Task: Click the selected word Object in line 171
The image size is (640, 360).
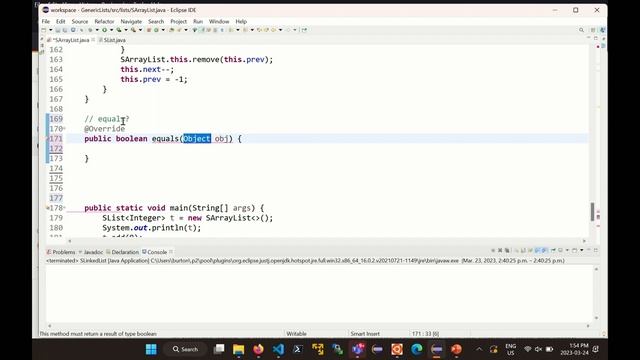Action: pos(197,139)
